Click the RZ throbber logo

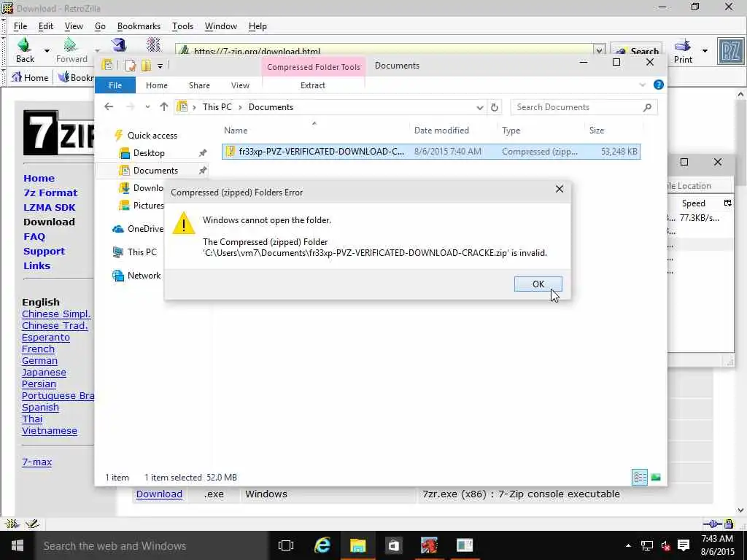[x=730, y=52]
